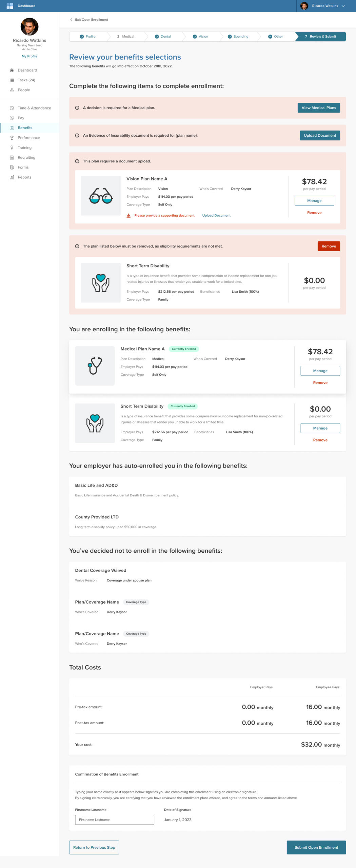Open the Spending enrollment step

238,37
